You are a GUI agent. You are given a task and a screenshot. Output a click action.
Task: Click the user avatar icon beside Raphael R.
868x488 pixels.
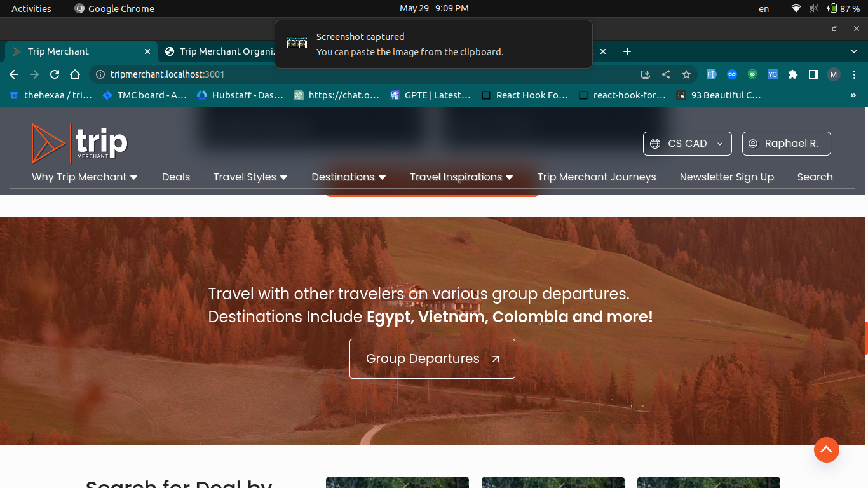(x=753, y=144)
